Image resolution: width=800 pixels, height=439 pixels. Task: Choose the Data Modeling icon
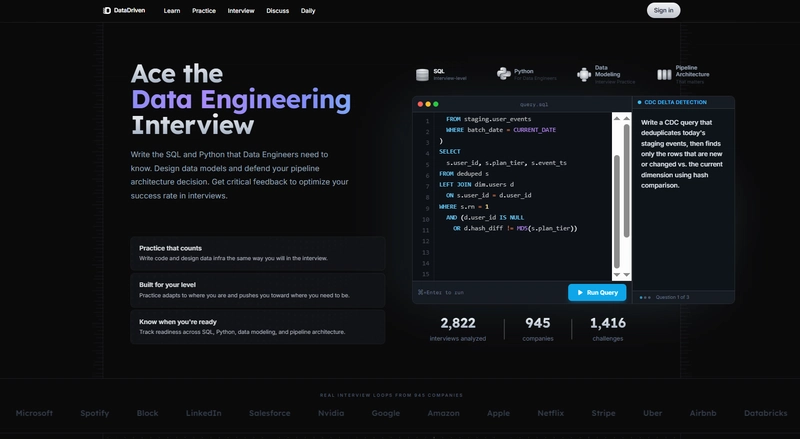pyautogui.click(x=585, y=74)
